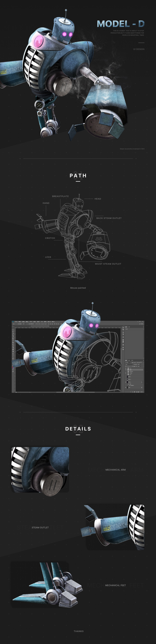Select the Move tool in Photoshop toolbar

[13, 328]
